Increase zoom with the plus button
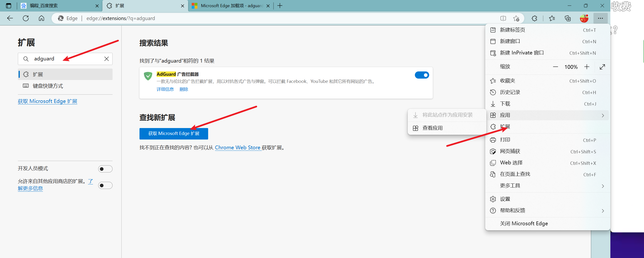Image resolution: width=644 pixels, height=258 pixels. [x=587, y=67]
